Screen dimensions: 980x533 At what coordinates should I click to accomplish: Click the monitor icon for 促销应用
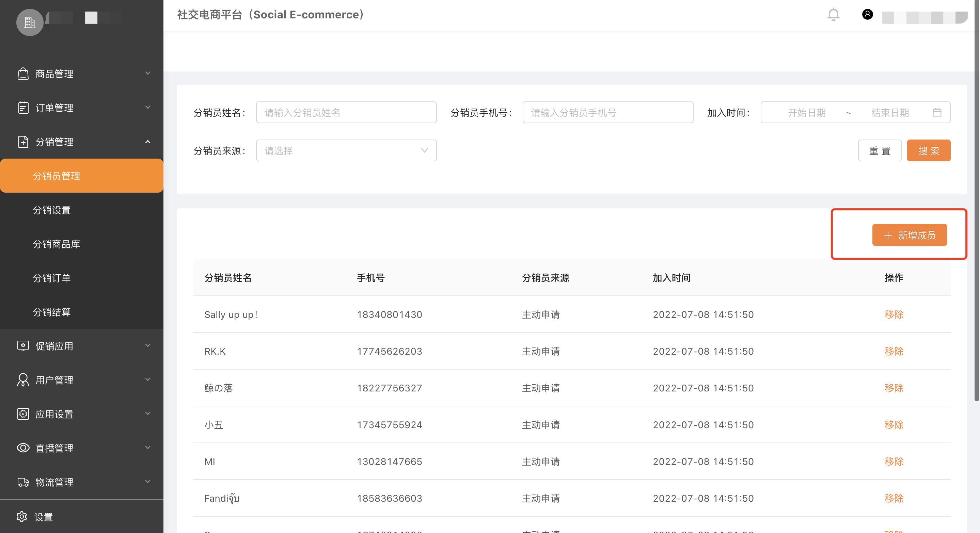click(x=23, y=345)
